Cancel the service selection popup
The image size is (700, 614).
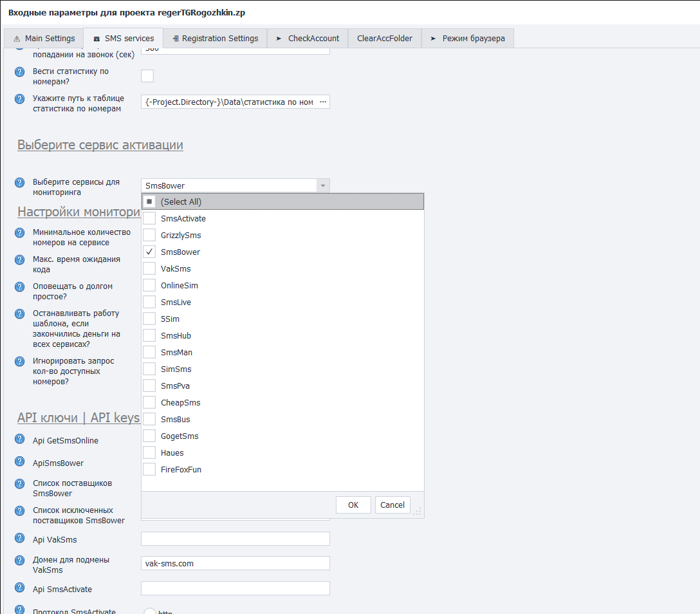(x=392, y=505)
